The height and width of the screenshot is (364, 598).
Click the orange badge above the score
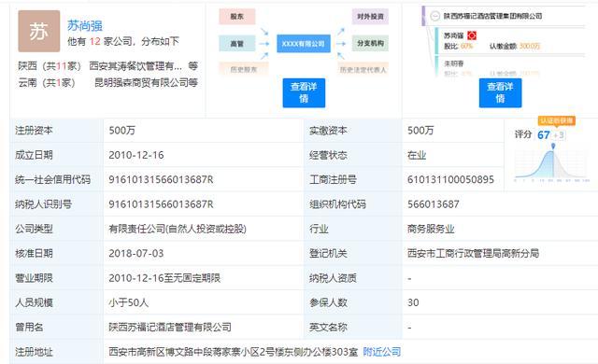click(x=557, y=120)
